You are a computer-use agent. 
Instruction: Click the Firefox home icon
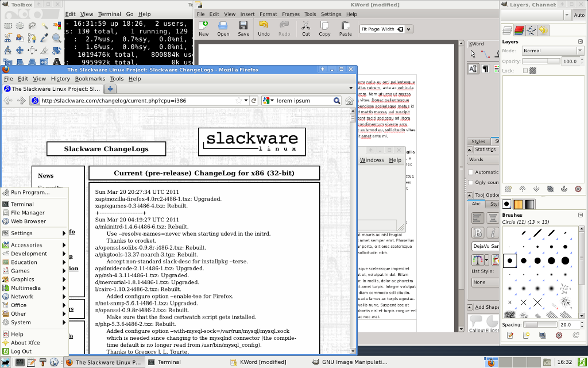click(x=349, y=101)
